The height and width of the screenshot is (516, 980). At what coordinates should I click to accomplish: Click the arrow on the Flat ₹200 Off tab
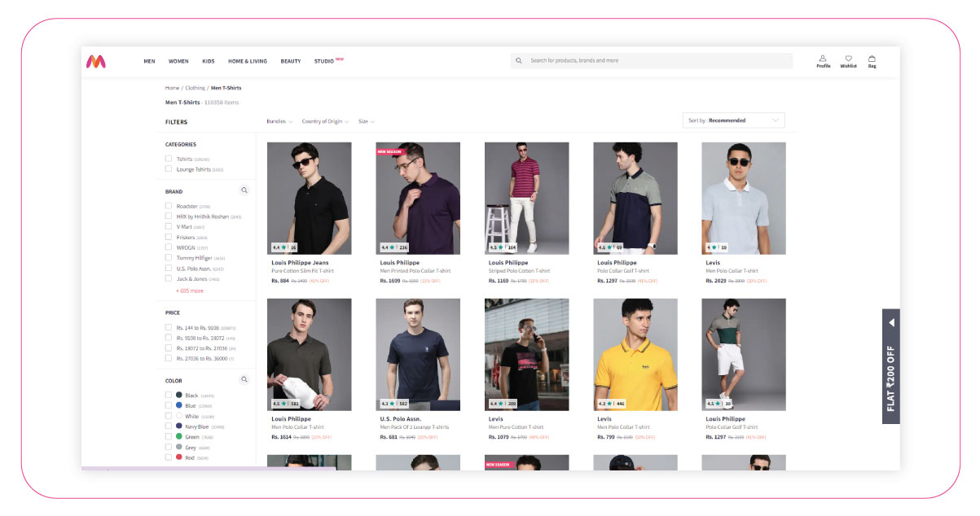click(891, 322)
